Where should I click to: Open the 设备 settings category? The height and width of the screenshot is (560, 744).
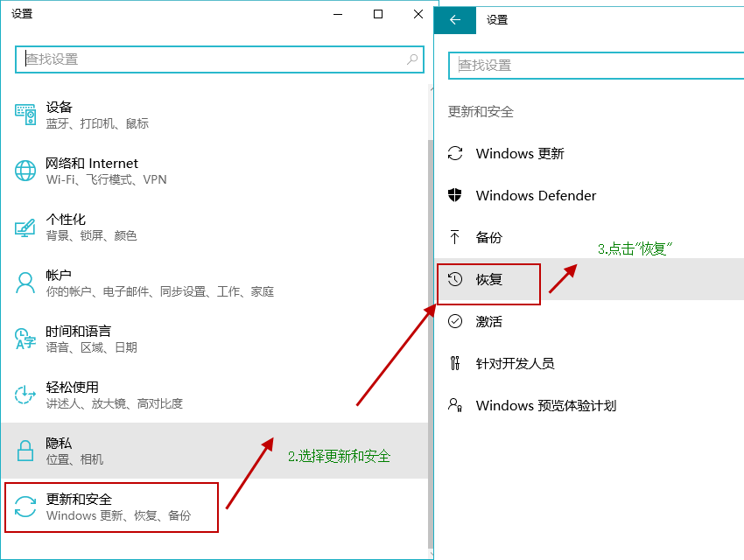coord(214,115)
